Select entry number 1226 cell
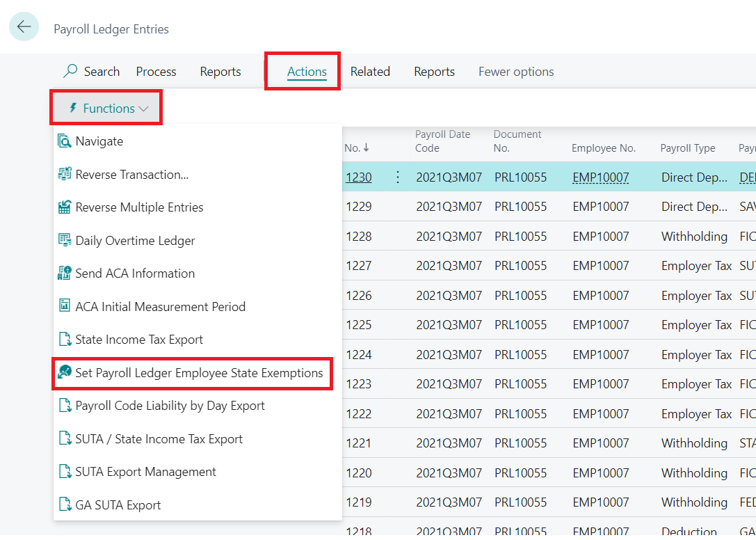The image size is (756, 540). coord(359,295)
